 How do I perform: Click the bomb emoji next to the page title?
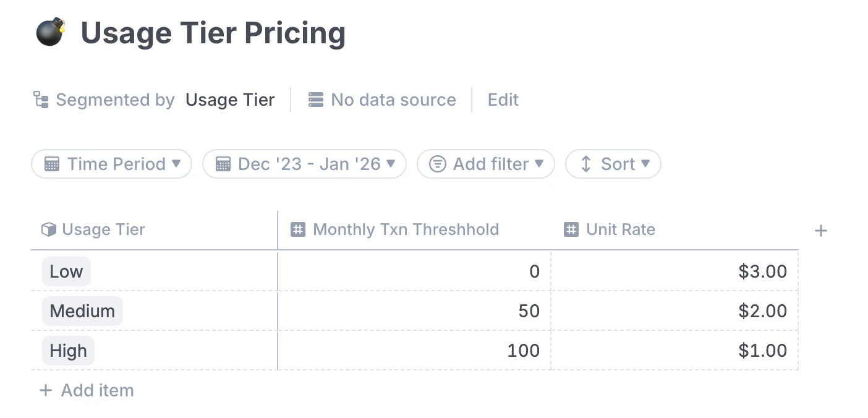pyautogui.click(x=51, y=31)
